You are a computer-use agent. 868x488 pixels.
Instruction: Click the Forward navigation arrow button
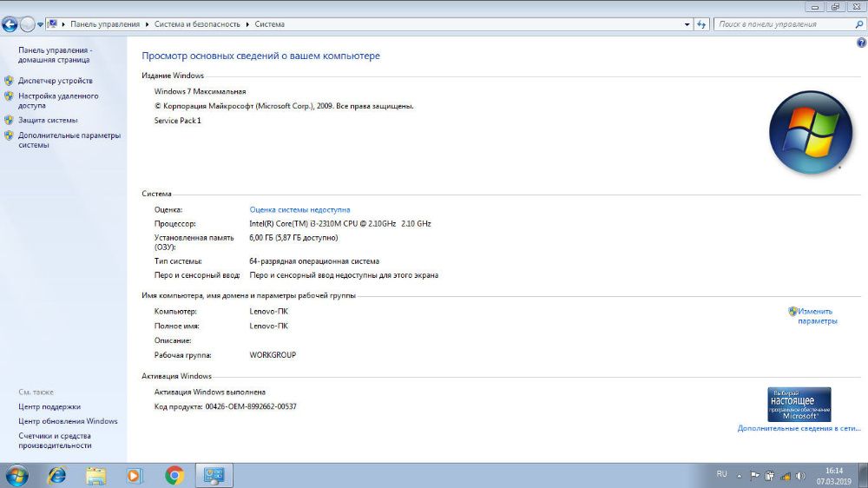(27, 24)
